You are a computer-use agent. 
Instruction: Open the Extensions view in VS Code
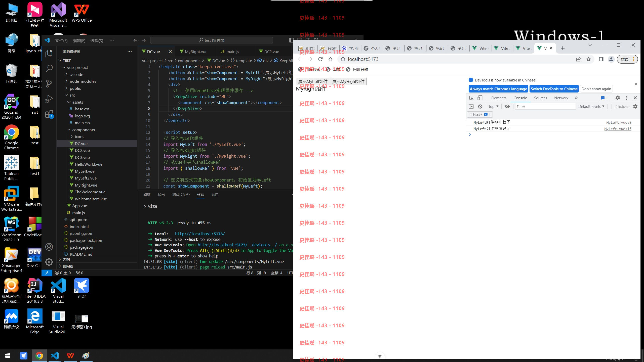pyautogui.click(x=49, y=114)
